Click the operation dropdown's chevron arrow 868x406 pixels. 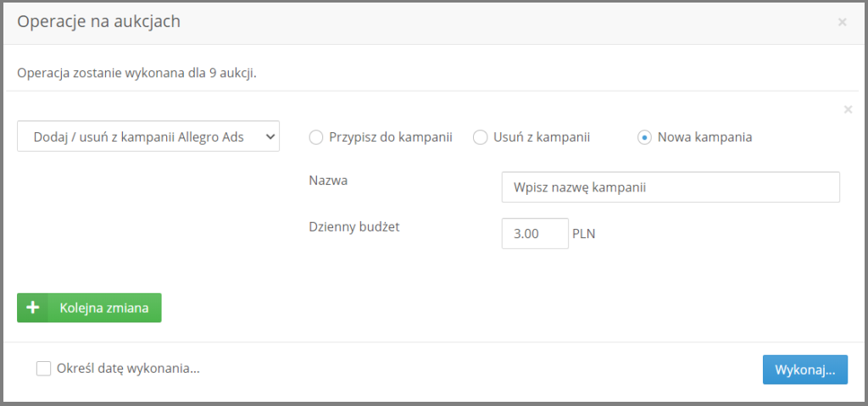click(x=270, y=136)
